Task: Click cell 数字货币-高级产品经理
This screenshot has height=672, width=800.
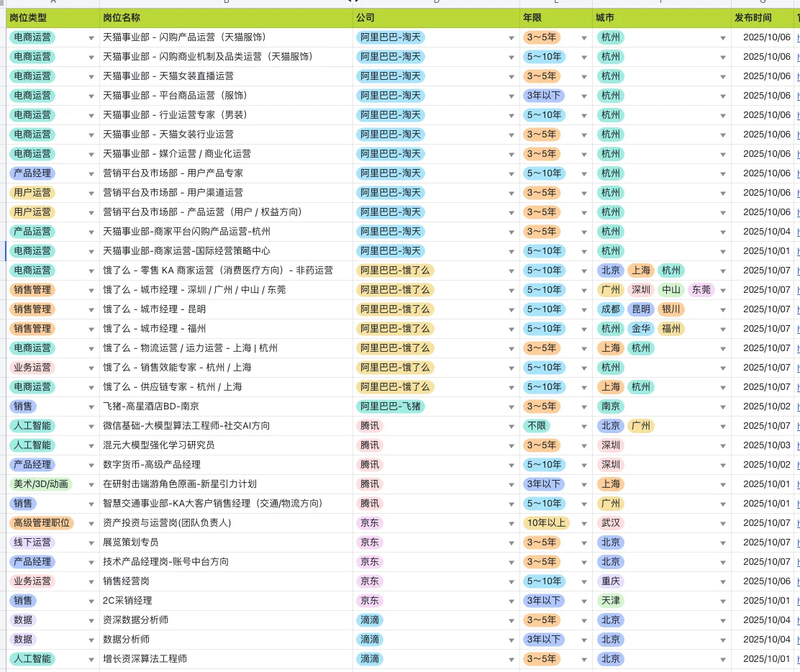Action: pyautogui.click(x=226, y=464)
